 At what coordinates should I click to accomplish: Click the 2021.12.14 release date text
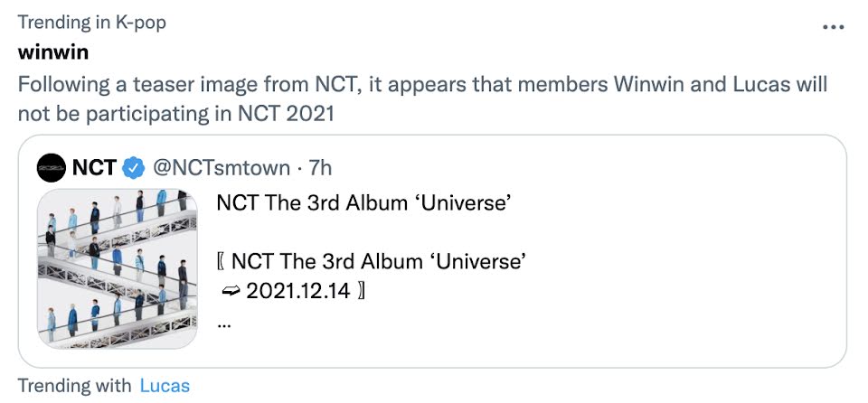point(297,292)
